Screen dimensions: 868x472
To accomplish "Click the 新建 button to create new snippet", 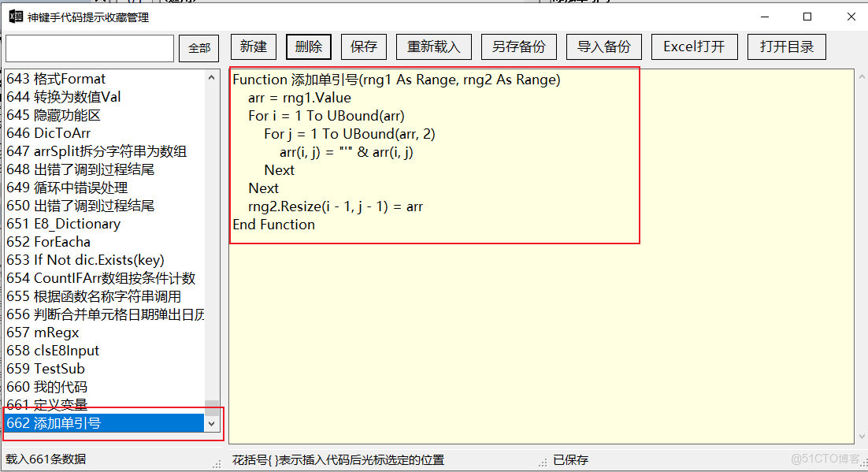I will tap(253, 46).
